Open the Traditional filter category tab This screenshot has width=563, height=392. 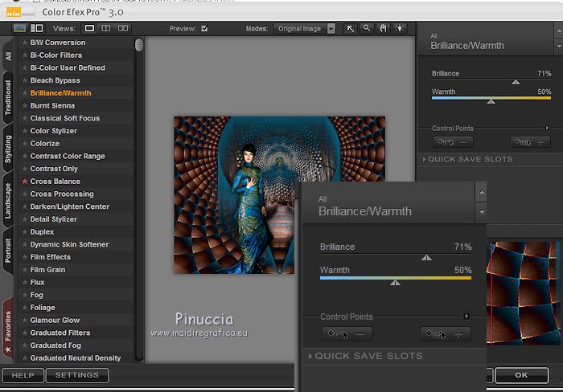(8, 99)
